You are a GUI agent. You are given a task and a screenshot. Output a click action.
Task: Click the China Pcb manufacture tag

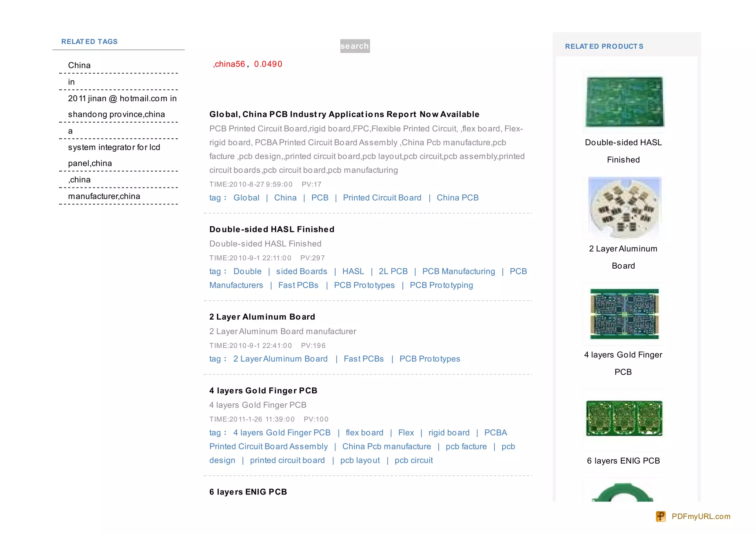pyautogui.click(x=386, y=447)
